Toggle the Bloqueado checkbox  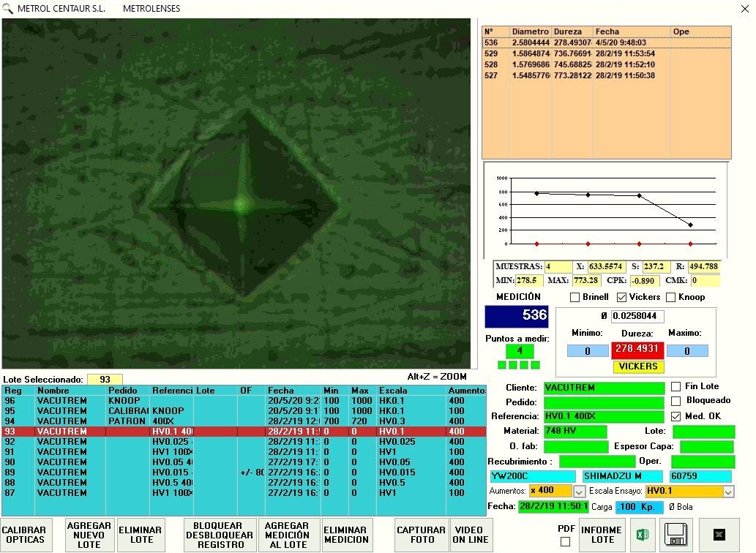[676, 401]
